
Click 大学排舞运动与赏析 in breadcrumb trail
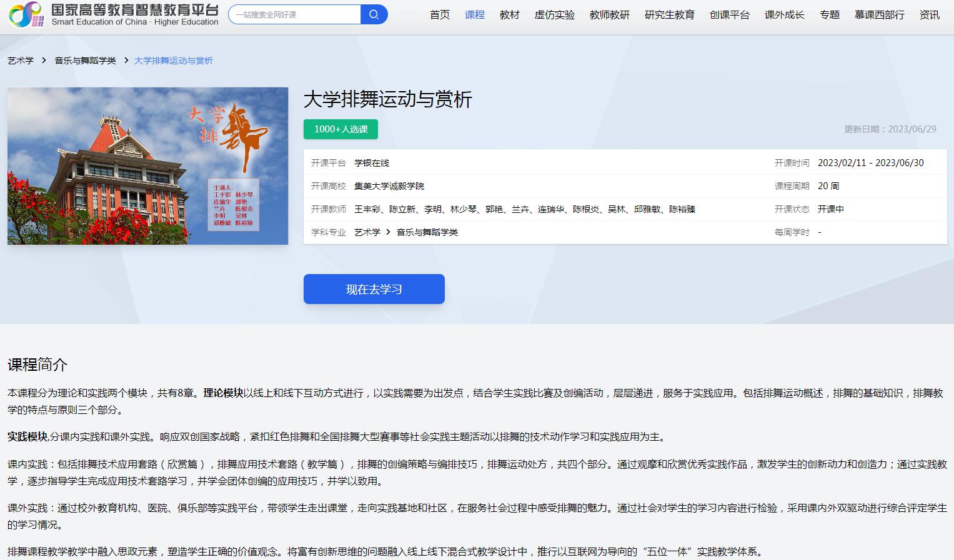(x=174, y=61)
